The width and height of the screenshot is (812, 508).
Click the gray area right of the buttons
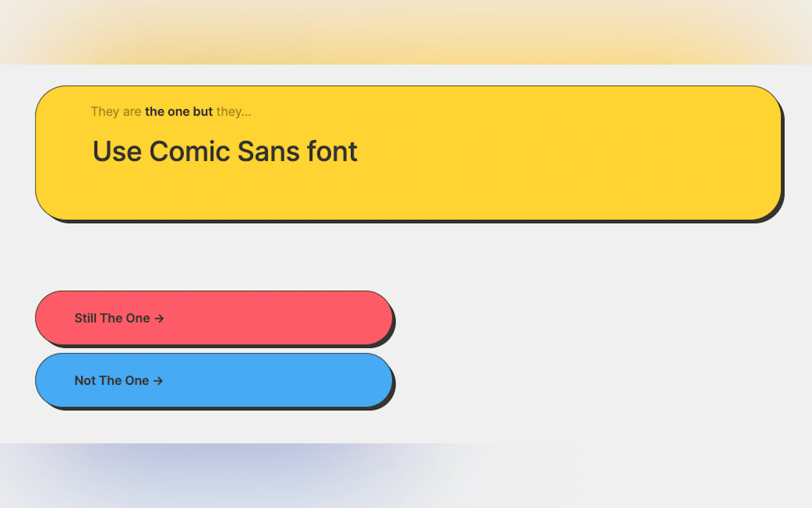(588, 349)
